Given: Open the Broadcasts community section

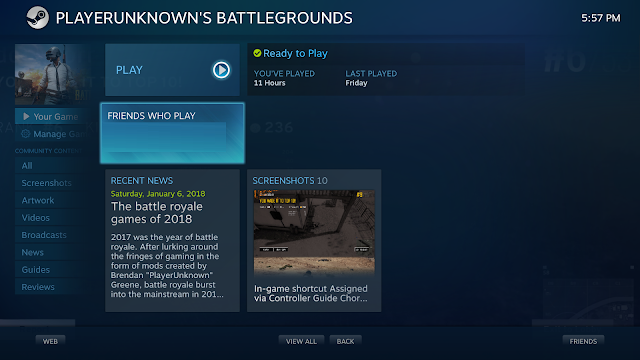Looking at the screenshot, I should click(x=52, y=235).
